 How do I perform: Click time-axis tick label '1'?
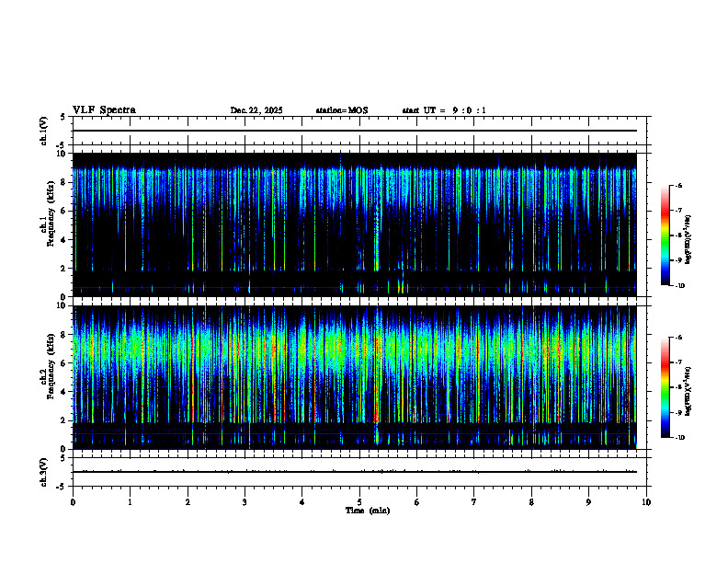pyautogui.click(x=130, y=502)
